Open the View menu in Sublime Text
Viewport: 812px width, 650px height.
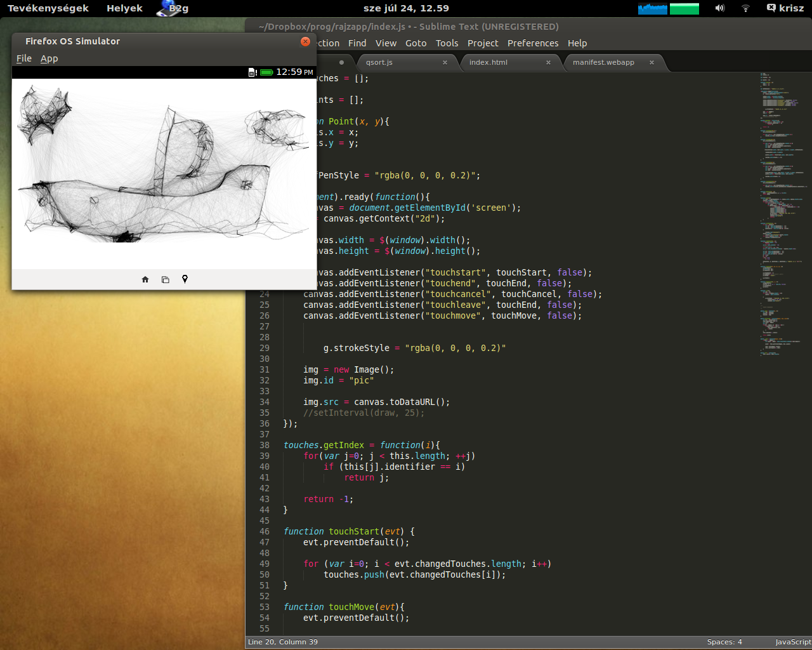click(386, 43)
